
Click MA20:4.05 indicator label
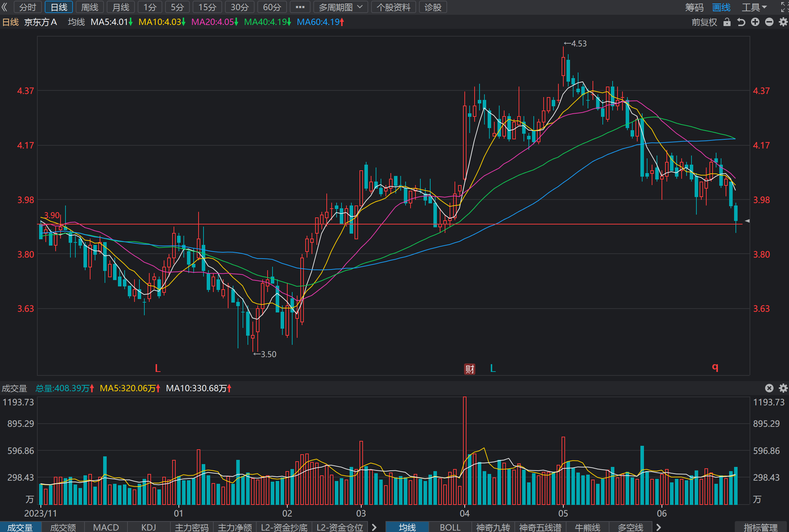pyautogui.click(x=215, y=22)
